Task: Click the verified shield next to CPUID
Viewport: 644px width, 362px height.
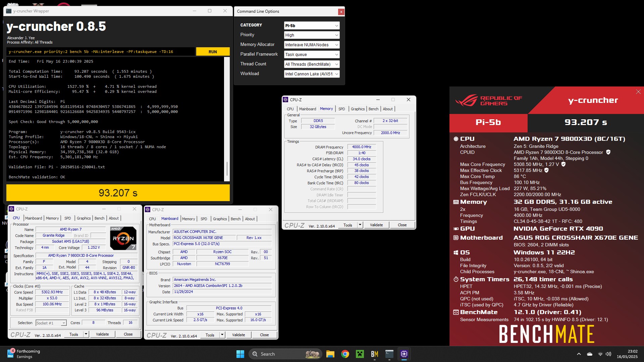Action: [608, 152]
